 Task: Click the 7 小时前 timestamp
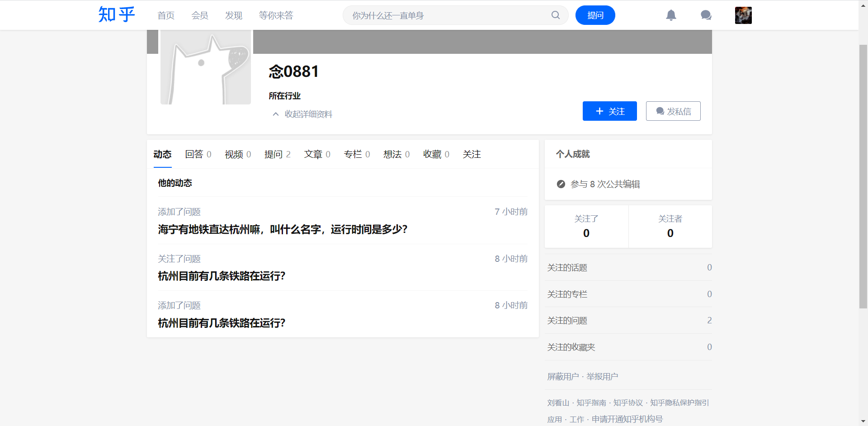(x=511, y=212)
